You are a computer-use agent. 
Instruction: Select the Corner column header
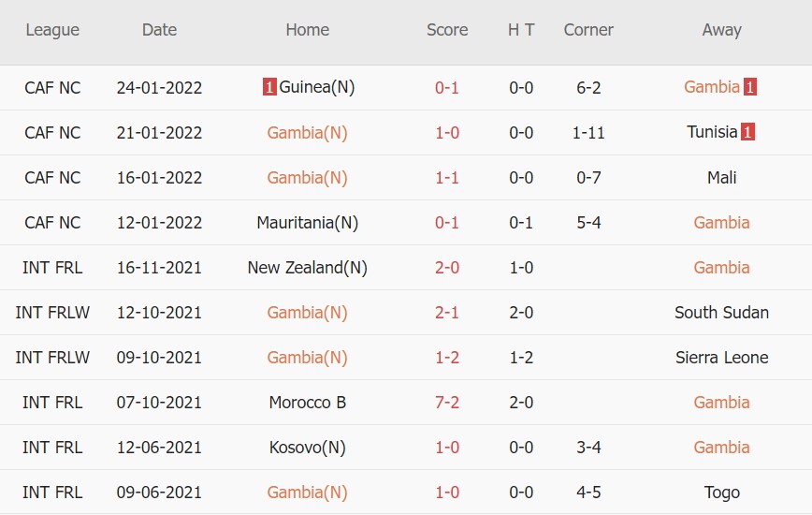tap(588, 30)
